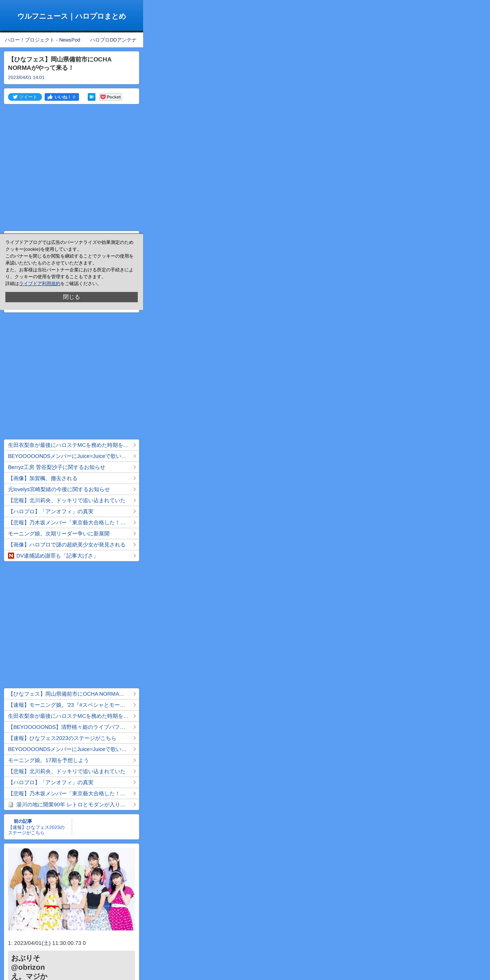Open 【画像】加賀楓、撤去される article
The width and height of the screenshot is (490, 980).
(x=71, y=478)
